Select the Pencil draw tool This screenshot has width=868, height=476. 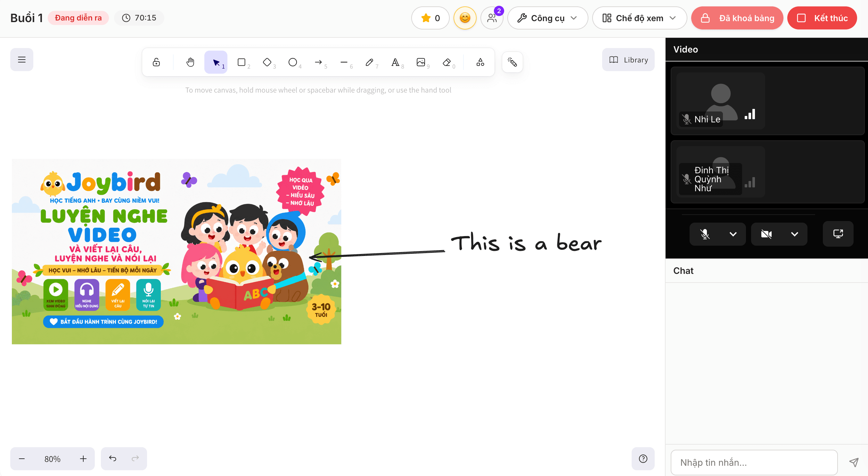click(370, 62)
